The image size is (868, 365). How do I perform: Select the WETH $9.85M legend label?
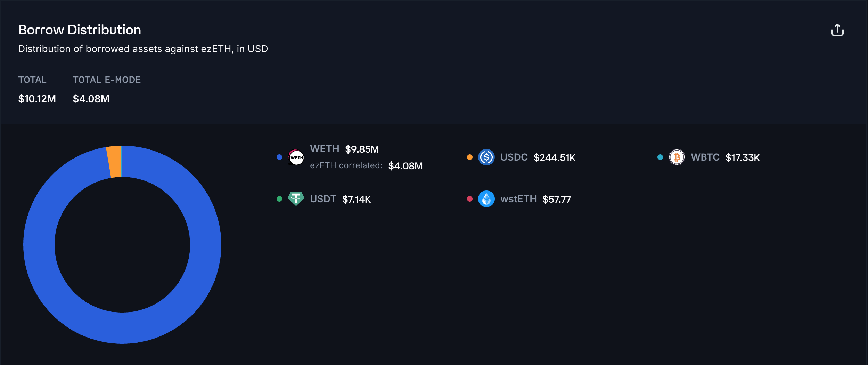point(344,149)
